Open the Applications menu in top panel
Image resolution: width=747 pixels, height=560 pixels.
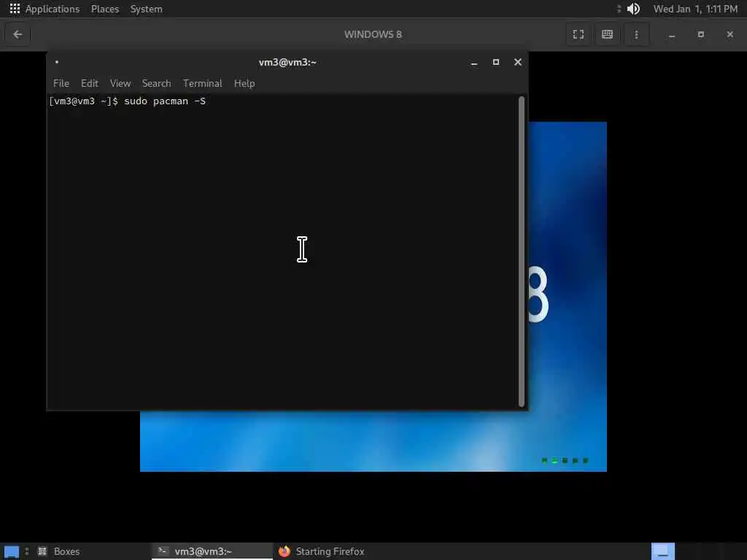point(53,9)
